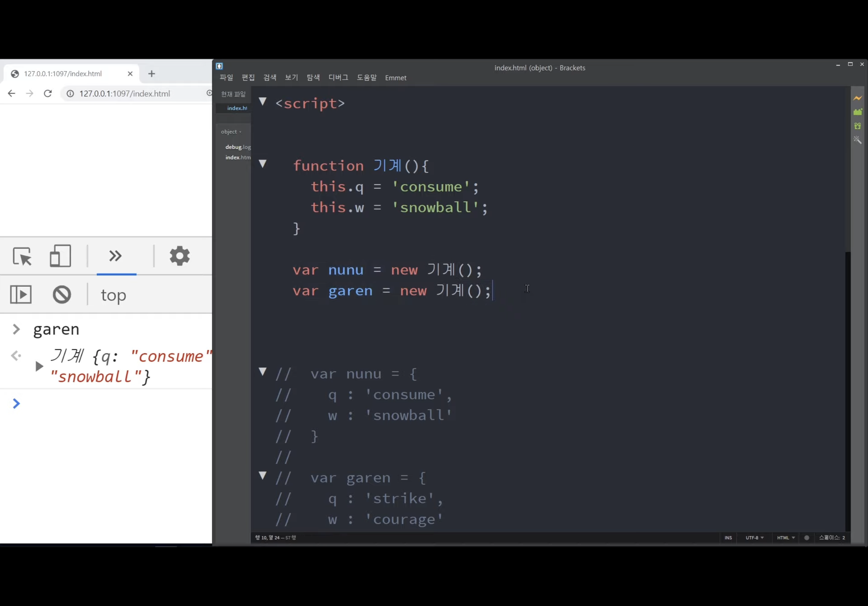
Task: Click the browser address bar URL
Action: (x=124, y=94)
